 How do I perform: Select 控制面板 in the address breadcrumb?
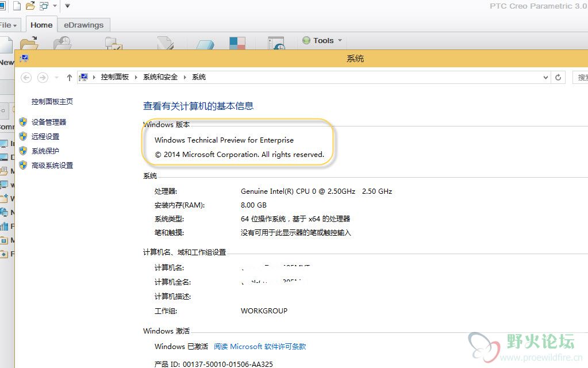pyautogui.click(x=115, y=77)
